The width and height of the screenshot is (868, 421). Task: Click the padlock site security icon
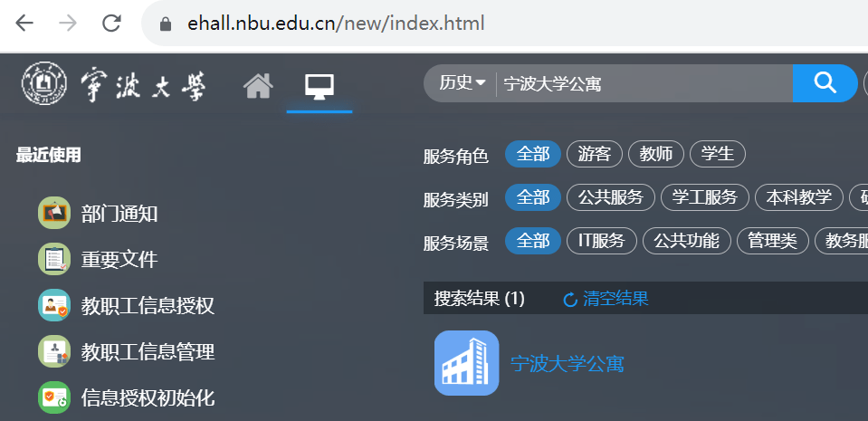tap(165, 24)
